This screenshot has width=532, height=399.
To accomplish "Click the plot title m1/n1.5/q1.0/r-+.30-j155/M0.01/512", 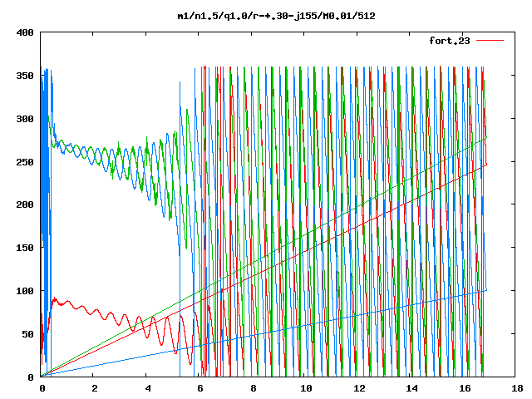I will point(277,16).
